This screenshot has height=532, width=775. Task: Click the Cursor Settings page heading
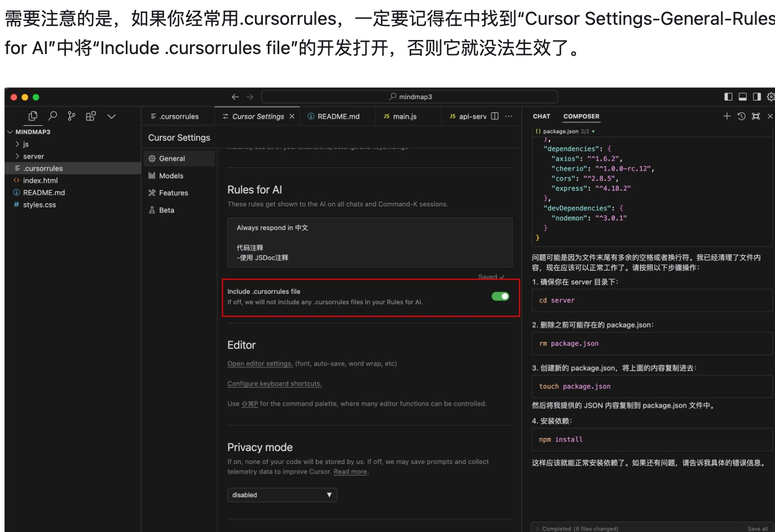(179, 138)
